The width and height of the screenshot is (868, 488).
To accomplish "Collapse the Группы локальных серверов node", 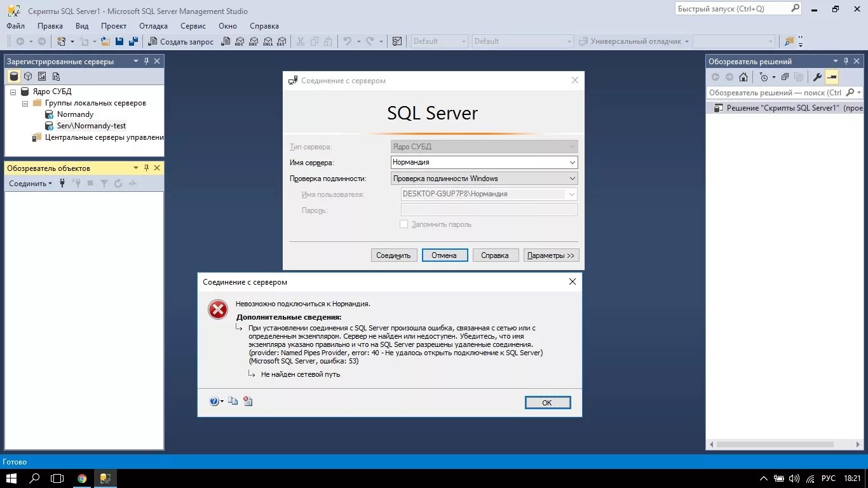I will 25,103.
